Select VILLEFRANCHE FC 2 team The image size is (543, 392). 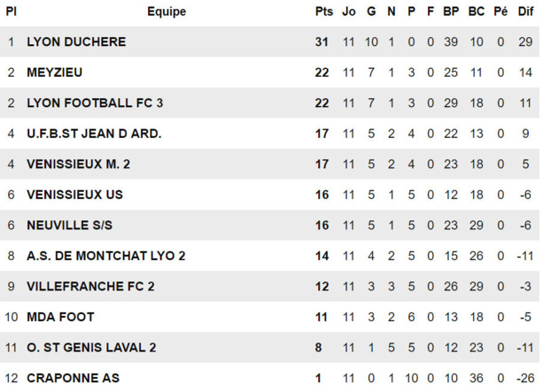(90, 286)
